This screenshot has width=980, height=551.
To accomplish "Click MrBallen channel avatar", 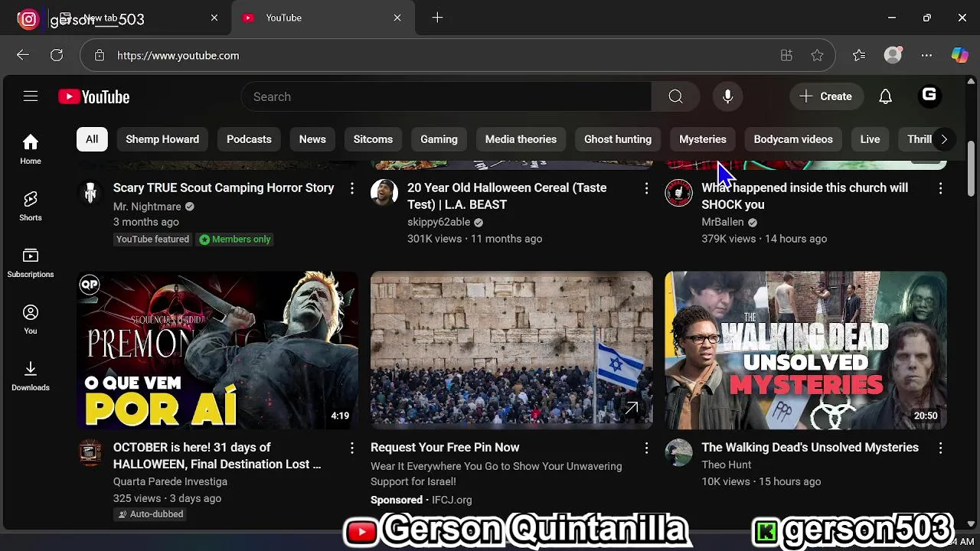I will point(678,193).
